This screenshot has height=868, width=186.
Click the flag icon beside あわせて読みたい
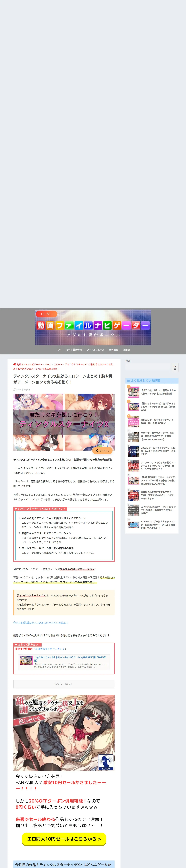pyautogui.click(x=16, y=645)
